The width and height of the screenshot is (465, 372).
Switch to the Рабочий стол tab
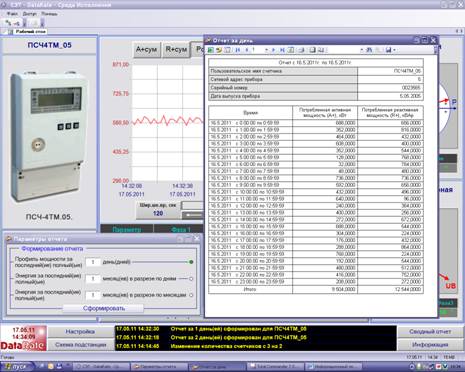[x=28, y=32]
